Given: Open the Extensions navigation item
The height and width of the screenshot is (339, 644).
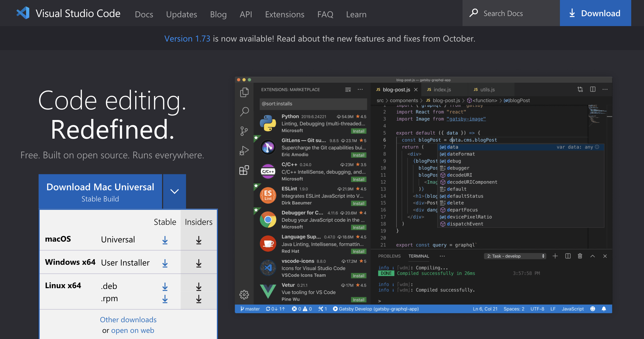Looking at the screenshot, I should click(x=284, y=14).
